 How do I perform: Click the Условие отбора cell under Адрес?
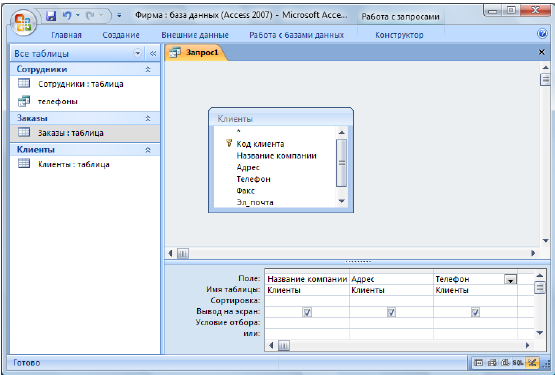391,323
